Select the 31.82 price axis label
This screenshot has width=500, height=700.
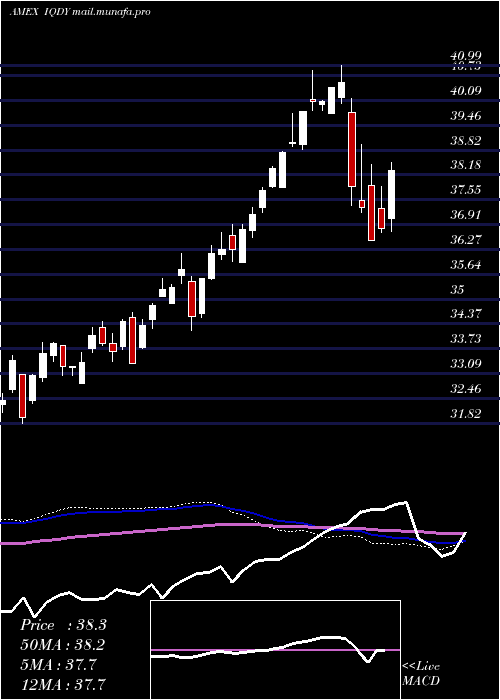click(466, 414)
